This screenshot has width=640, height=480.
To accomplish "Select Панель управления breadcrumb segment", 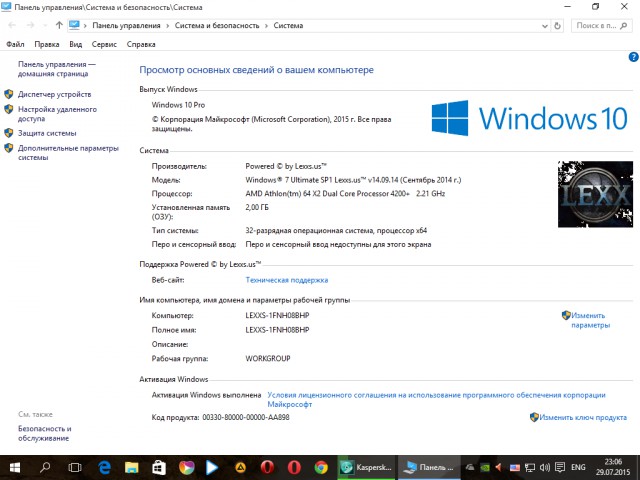I will (126, 25).
